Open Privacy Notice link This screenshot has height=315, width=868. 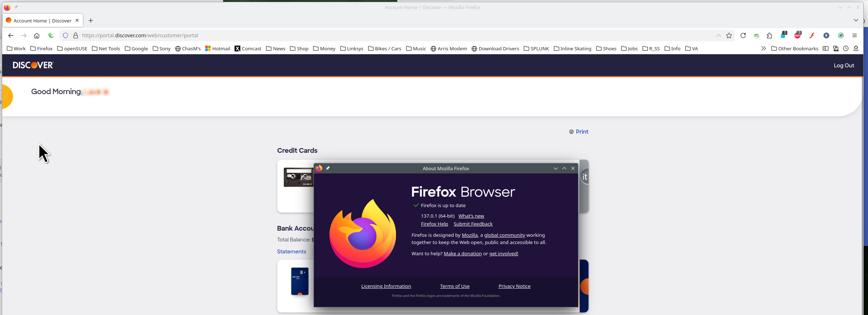click(514, 286)
